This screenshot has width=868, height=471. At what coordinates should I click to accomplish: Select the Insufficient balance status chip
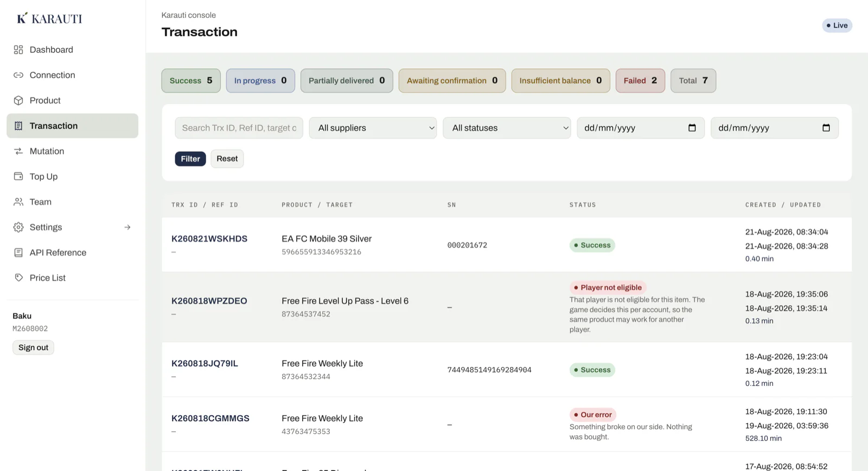560,81
